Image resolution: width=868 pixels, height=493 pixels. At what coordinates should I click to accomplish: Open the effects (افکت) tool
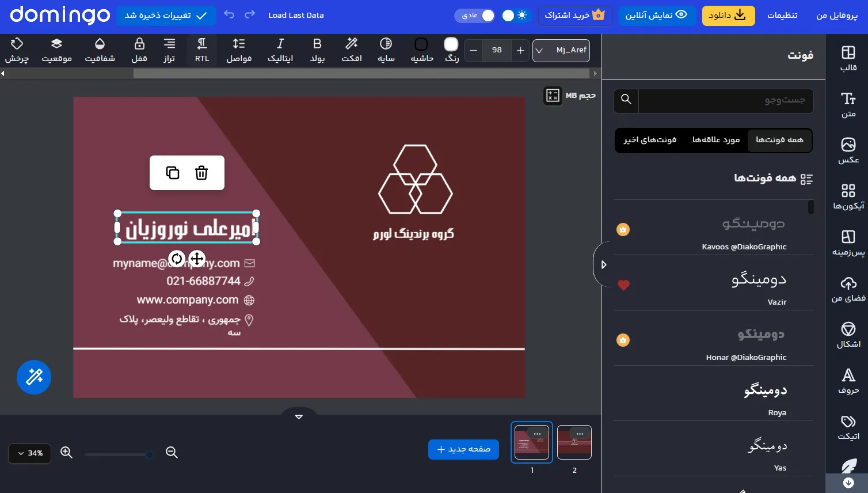352,50
